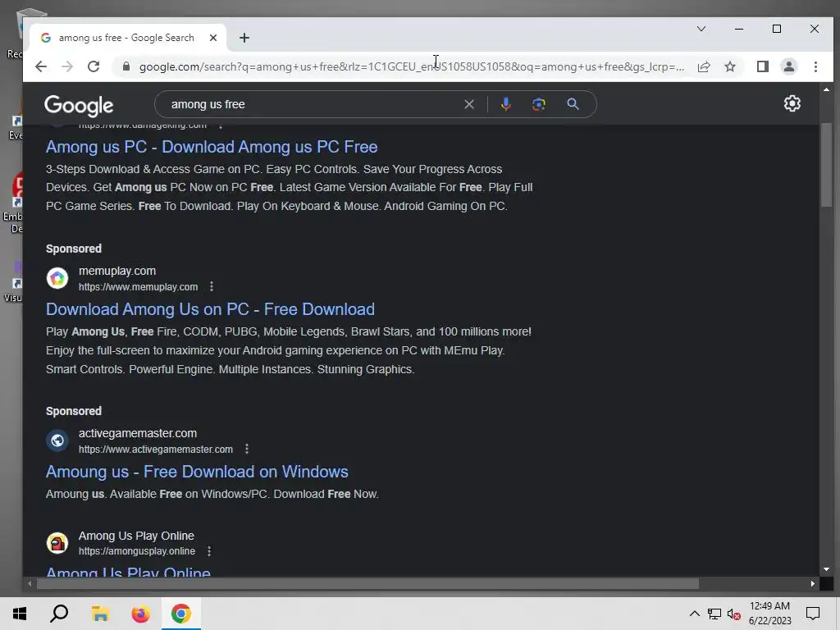Open the taskbar clock and date
840x630 pixels.
(x=769, y=614)
